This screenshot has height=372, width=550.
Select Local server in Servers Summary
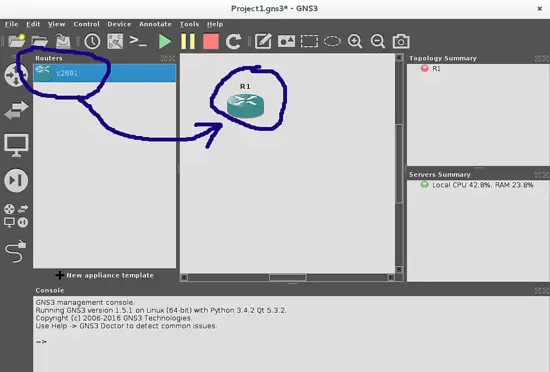click(482, 185)
